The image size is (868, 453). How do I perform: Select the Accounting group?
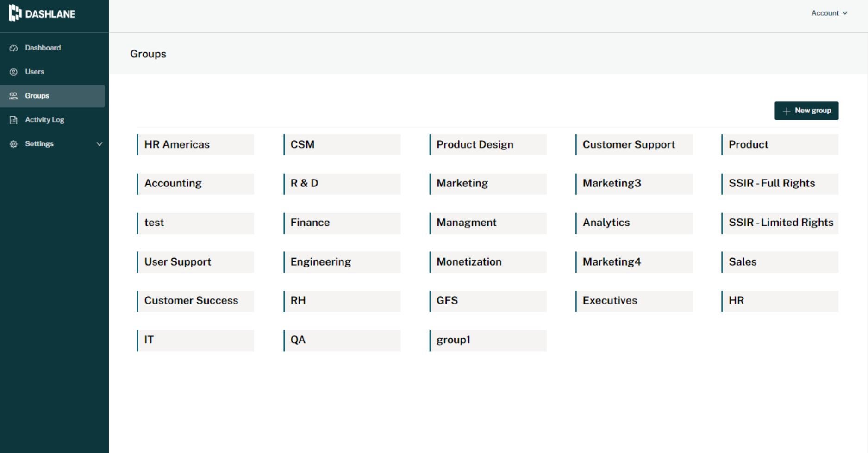click(x=195, y=184)
